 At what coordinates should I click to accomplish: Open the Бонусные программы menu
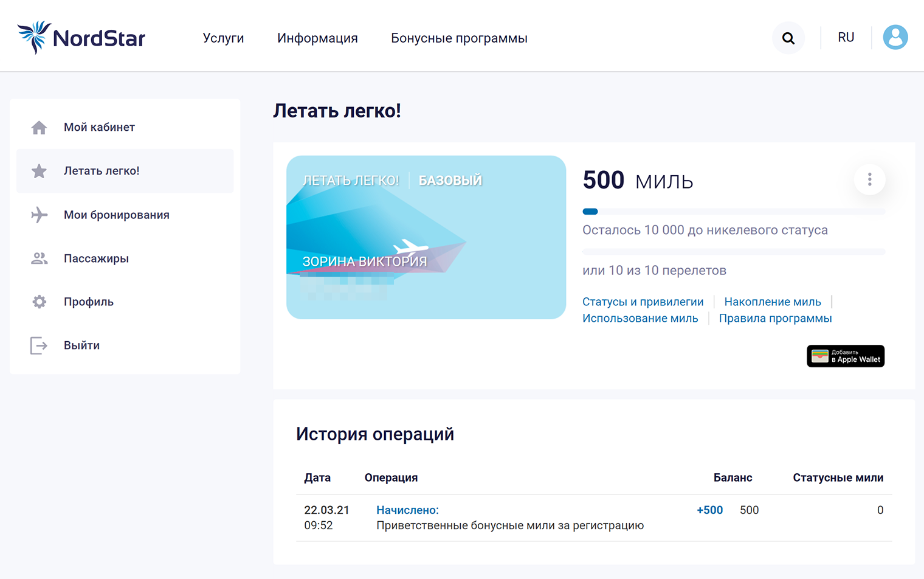(460, 38)
